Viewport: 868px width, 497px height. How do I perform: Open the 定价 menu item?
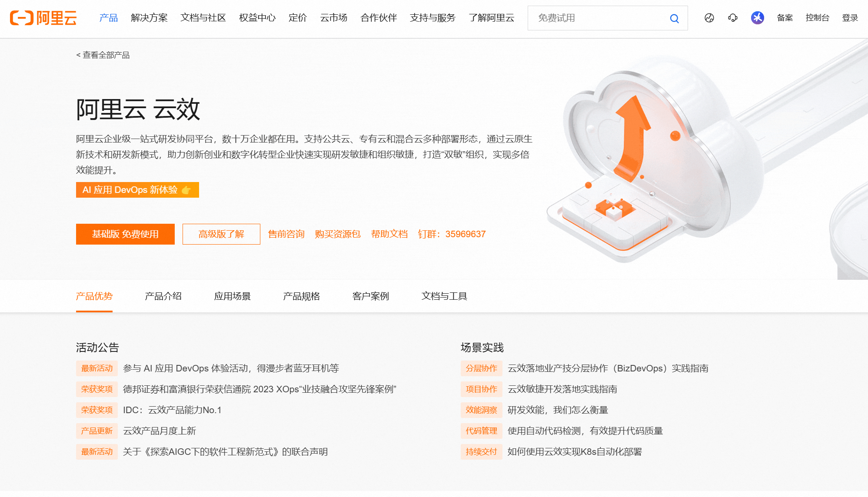pyautogui.click(x=298, y=18)
